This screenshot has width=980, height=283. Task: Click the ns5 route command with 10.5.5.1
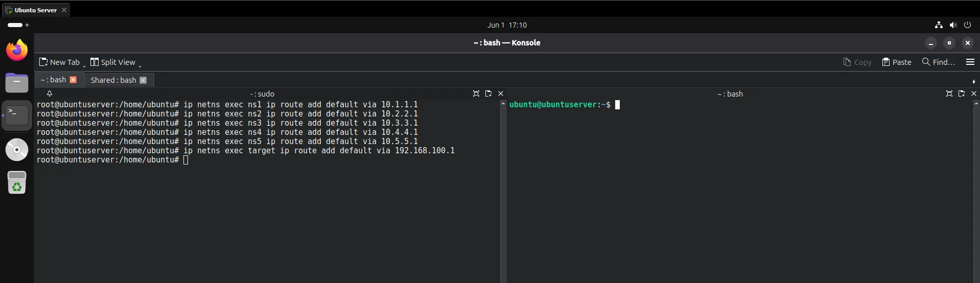tap(227, 141)
